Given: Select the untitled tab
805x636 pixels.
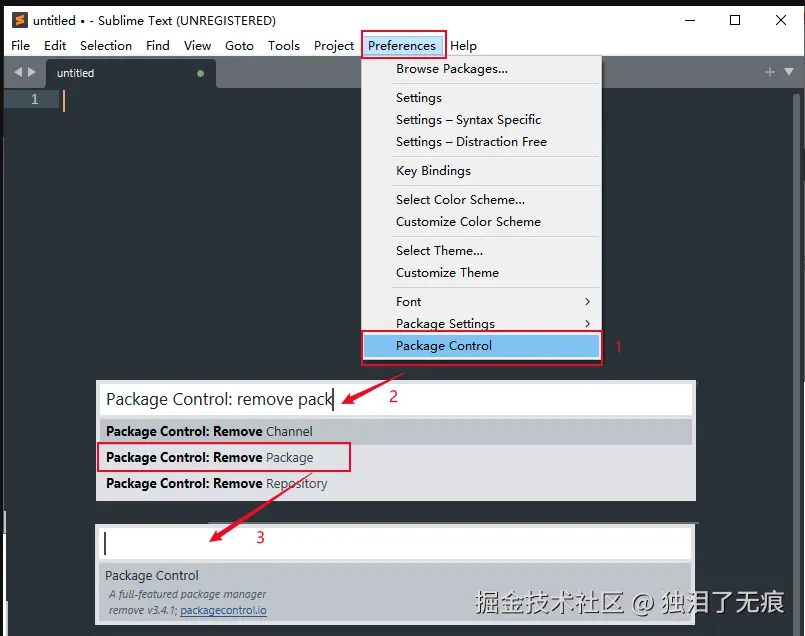Looking at the screenshot, I should (x=130, y=73).
